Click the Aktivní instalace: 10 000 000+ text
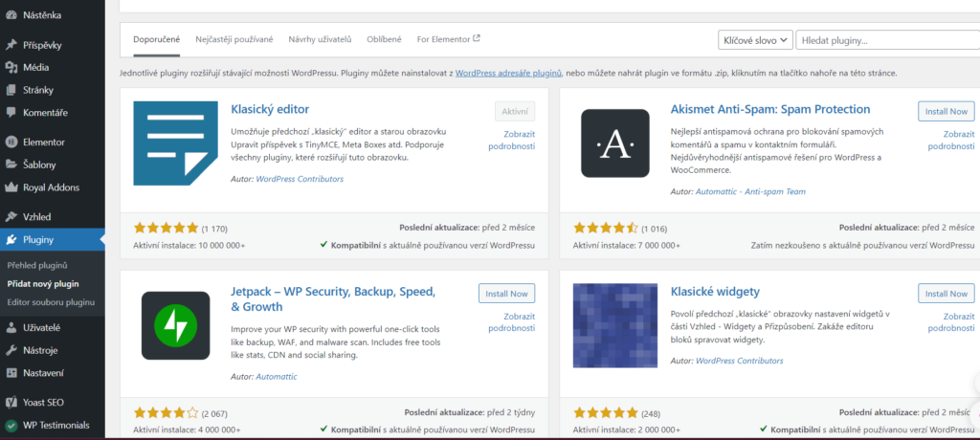This screenshot has width=980, height=440. 189,245
